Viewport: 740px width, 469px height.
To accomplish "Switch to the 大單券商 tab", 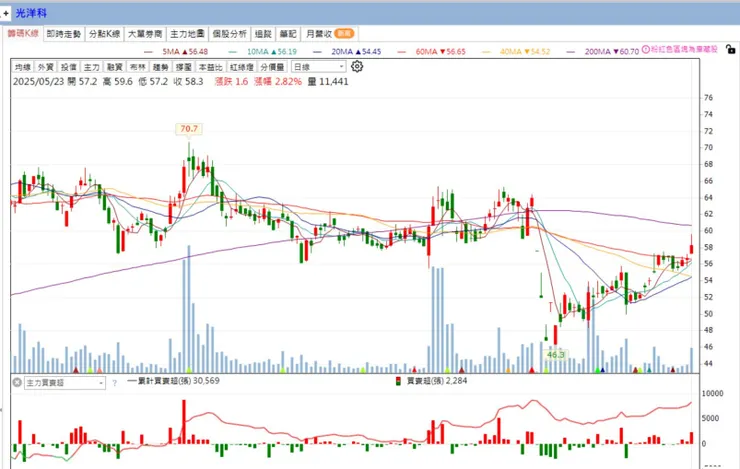I will click(x=145, y=34).
